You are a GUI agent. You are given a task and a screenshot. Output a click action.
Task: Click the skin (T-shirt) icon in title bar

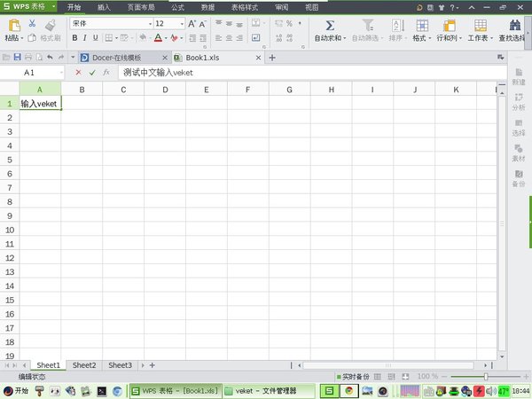441,7
